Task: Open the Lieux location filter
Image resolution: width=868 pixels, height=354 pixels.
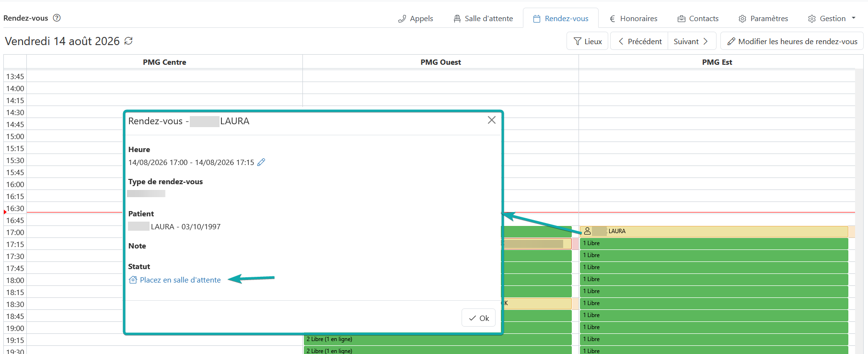Action: point(588,41)
